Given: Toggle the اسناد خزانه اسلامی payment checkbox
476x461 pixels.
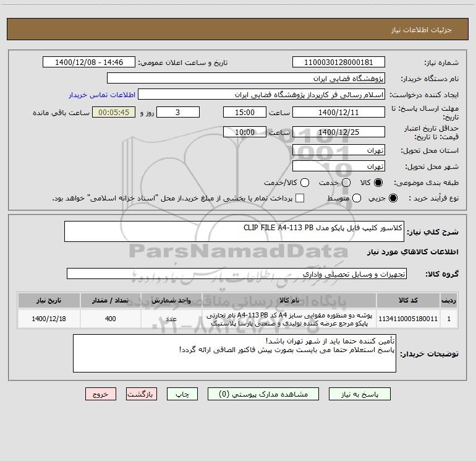Looking at the screenshot, I should pyautogui.click(x=300, y=198).
